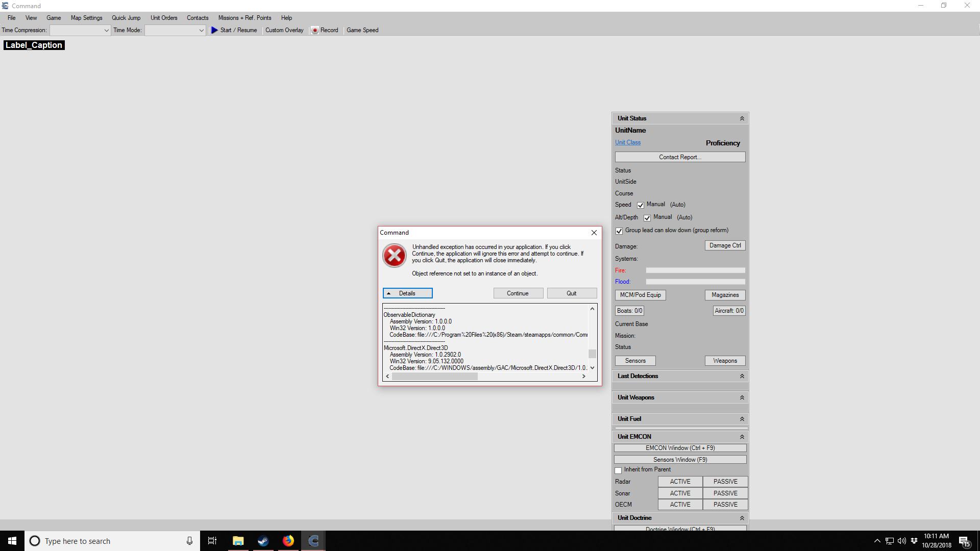This screenshot has width=980, height=551.
Task: Open the Time Compression dropdown
Action: pyautogui.click(x=106, y=30)
